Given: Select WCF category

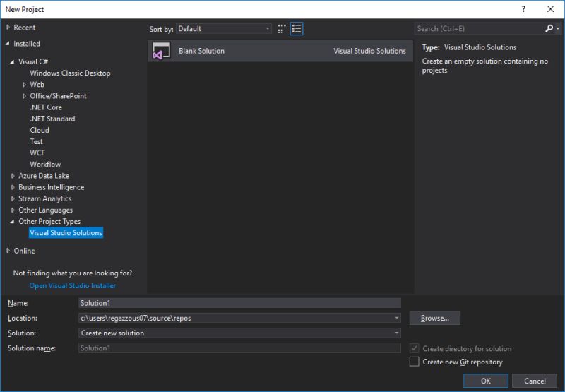Looking at the screenshot, I should pos(37,153).
